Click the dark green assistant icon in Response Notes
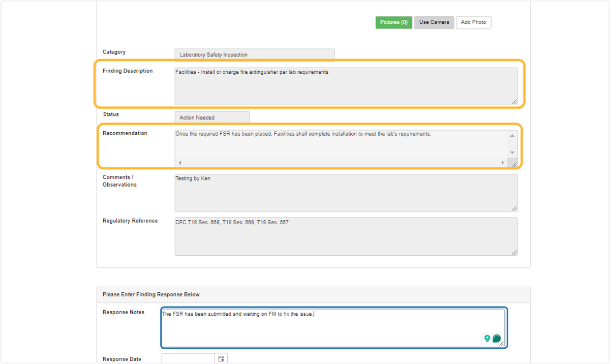Screen dimensions: 610x364 pos(497,339)
